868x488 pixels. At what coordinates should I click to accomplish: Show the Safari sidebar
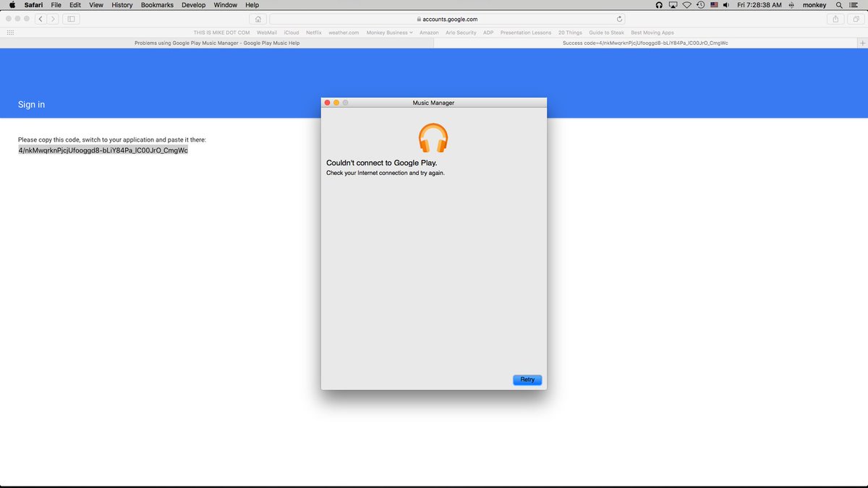point(72,19)
